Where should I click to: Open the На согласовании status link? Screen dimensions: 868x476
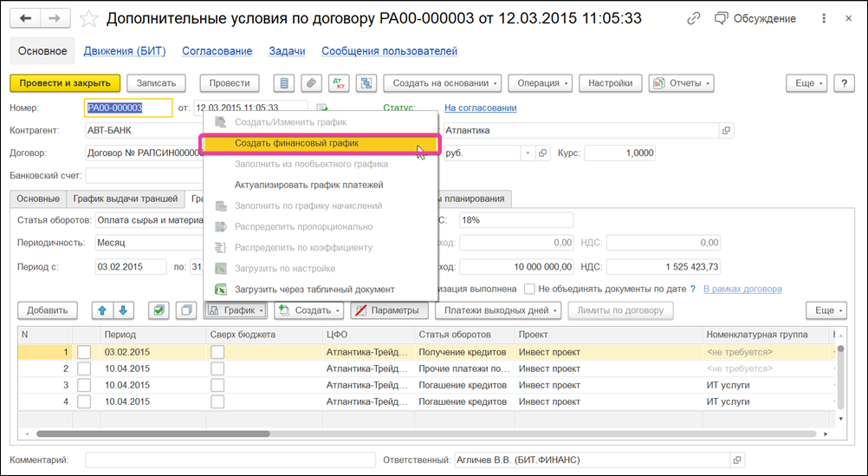click(x=481, y=108)
